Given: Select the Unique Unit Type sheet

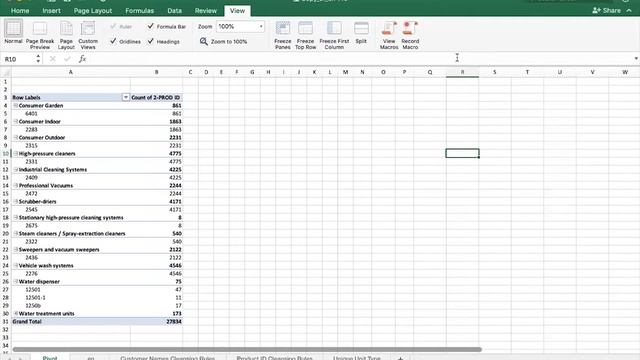Looking at the screenshot, I should tap(356, 358).
